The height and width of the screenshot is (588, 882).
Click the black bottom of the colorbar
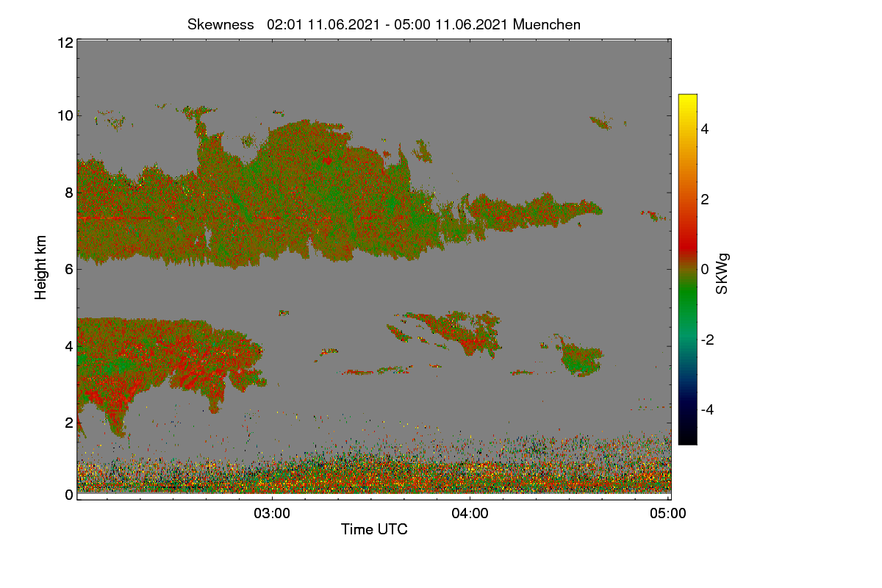click(x=687, y=439)
